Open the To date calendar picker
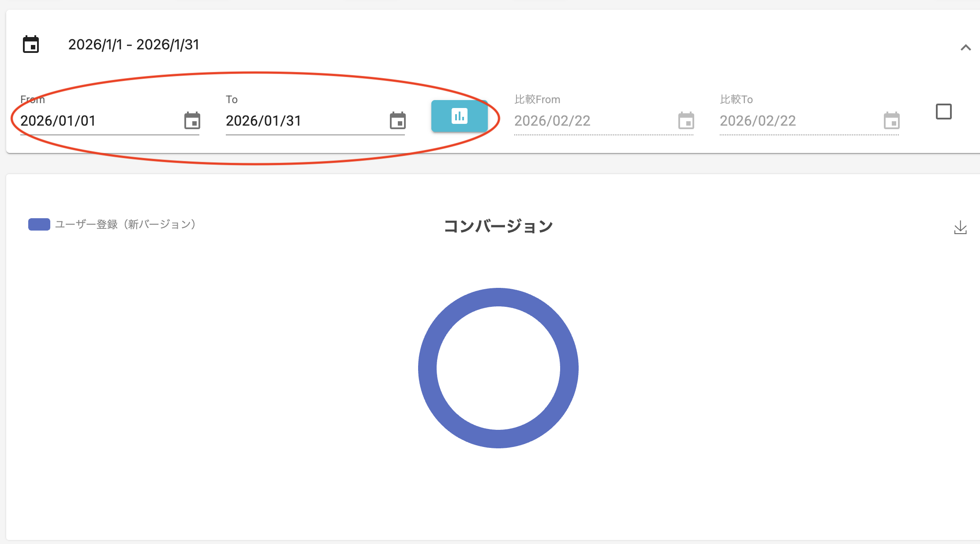This screenshot has width=980, height=544. (x=397, y=120)
